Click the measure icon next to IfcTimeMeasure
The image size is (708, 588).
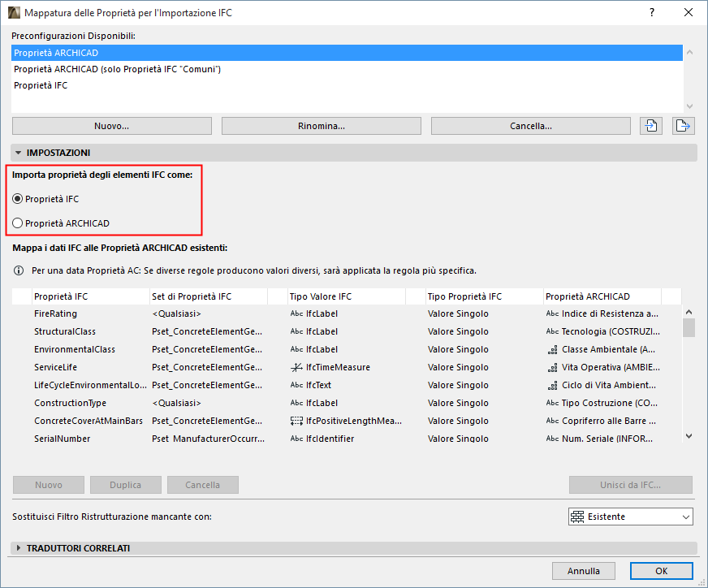[x=296, y=367]
